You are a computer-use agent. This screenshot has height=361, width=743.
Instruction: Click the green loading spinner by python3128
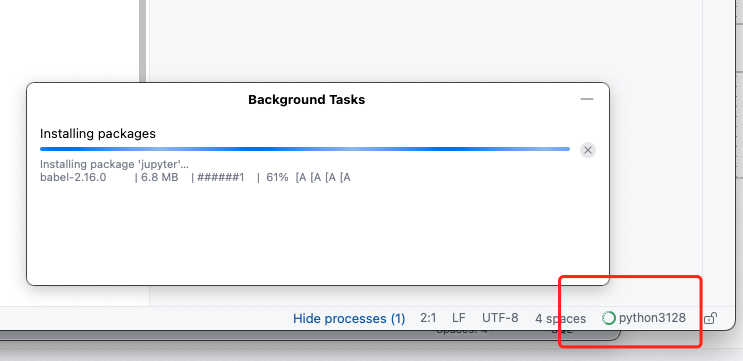click(608, 318)
